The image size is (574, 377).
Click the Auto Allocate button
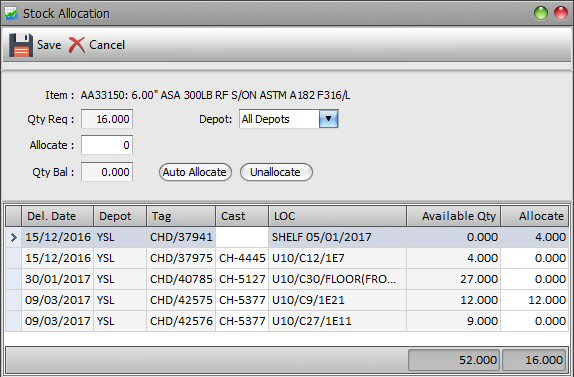195,172
